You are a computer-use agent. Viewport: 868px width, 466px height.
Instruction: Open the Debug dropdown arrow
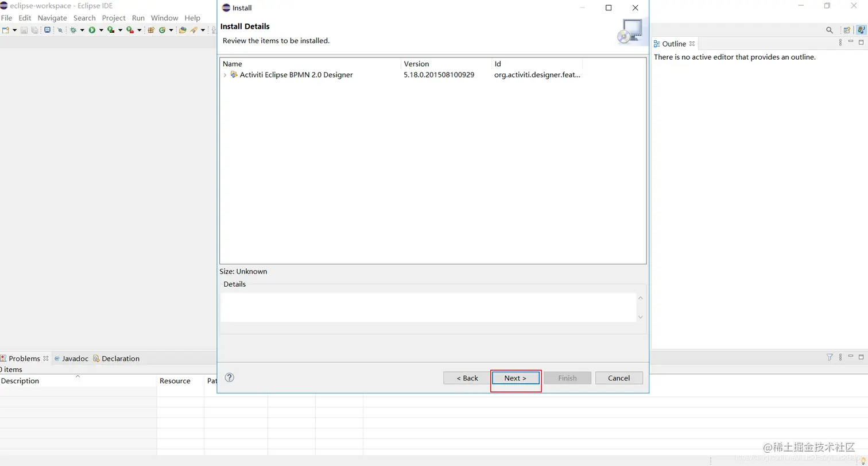coord(82,30)
